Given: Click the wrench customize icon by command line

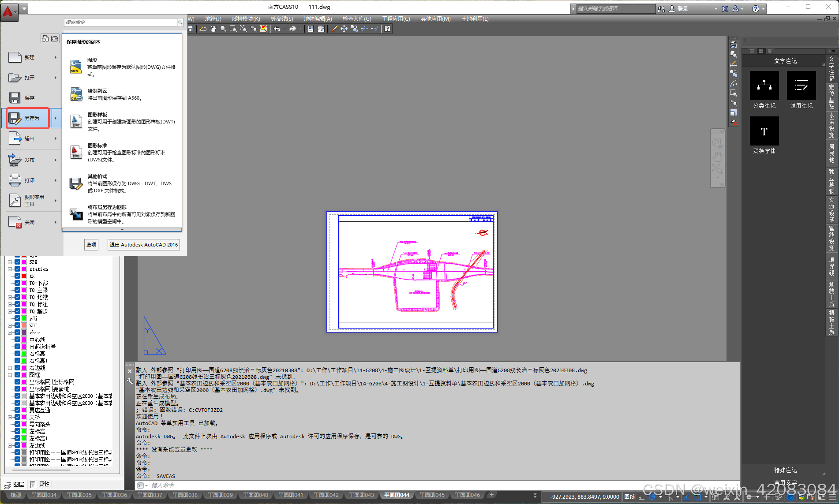Looking at the screenshot, I should tap(130, 381).
